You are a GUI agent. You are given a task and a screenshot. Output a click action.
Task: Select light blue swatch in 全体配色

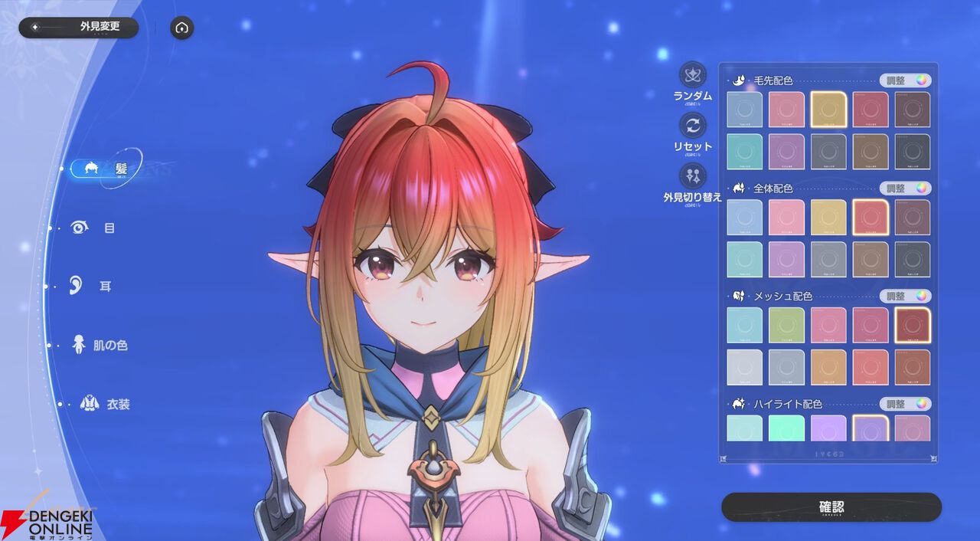point(745,218)
